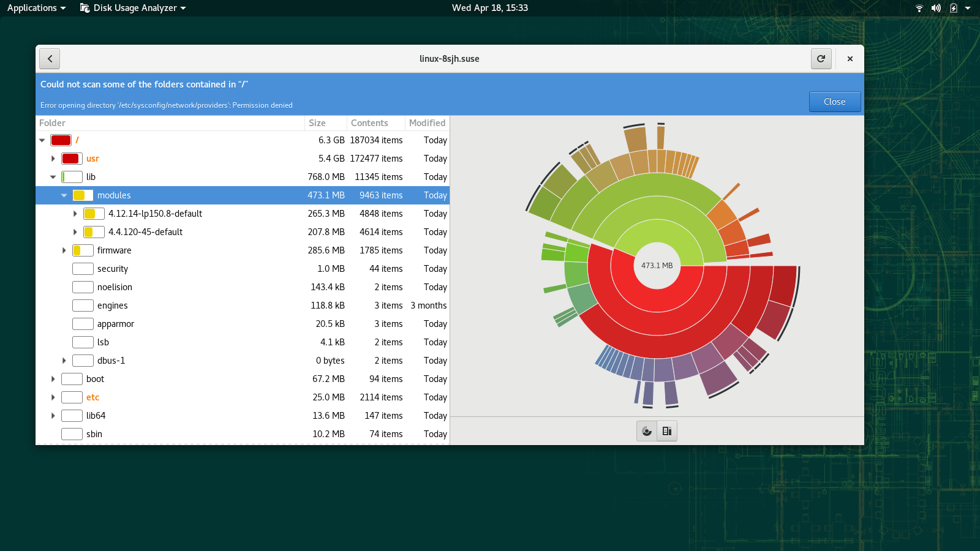Click the red usage bar for usr
Viewport: 980px width, 551px height.
point(71,159)
